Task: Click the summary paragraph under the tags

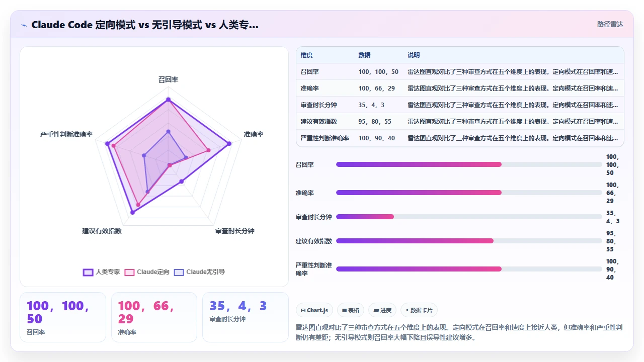Action: click(459, 332)
